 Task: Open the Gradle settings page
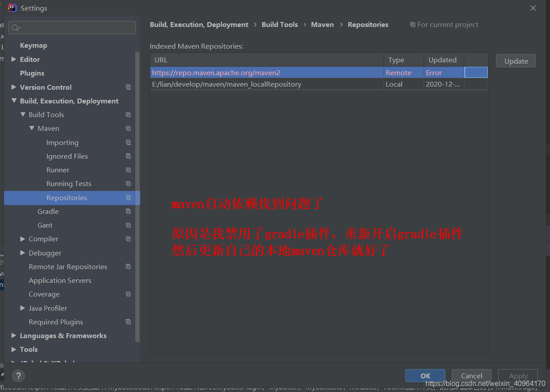[48, 211]
